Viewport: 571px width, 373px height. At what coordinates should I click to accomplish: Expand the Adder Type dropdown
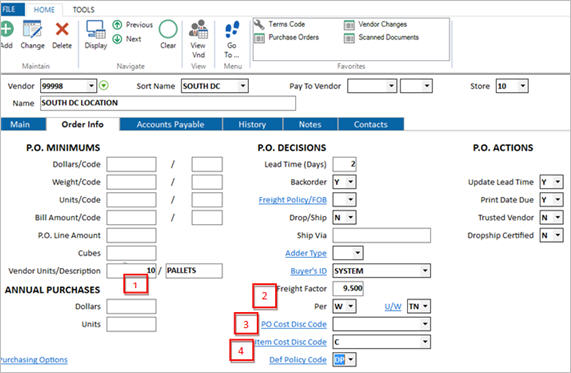(358, 252)
